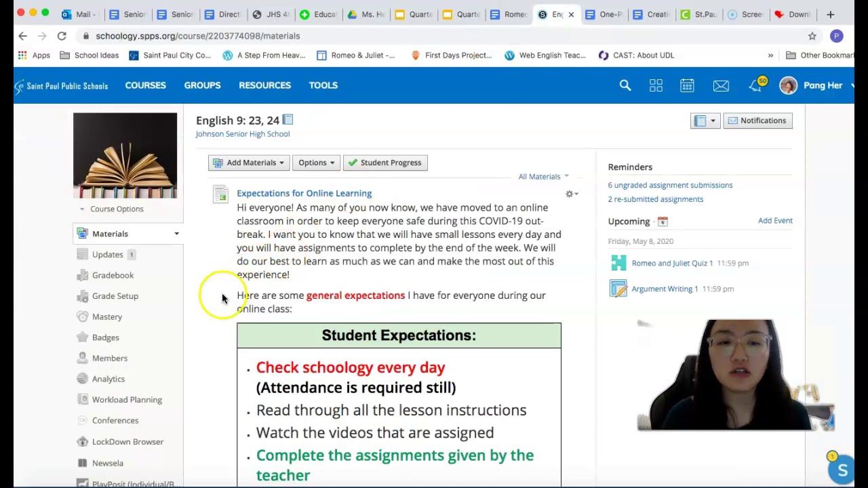Click the Notifications button
This screenshot has width=868, height=488.
click(757, 121)
